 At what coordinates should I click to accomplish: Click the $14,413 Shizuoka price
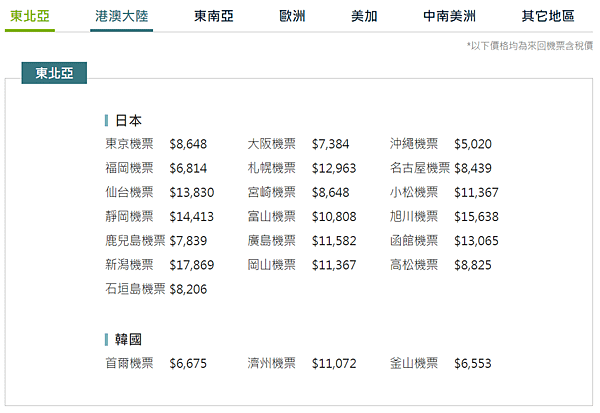[x=191, y=217]
